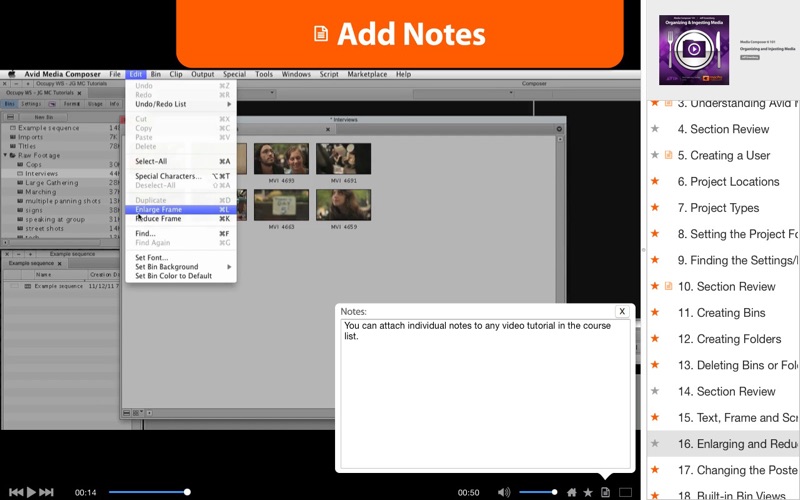Open lesson 11. Creating Bins
The image size is (800, 500).
[x=721, y=313]
